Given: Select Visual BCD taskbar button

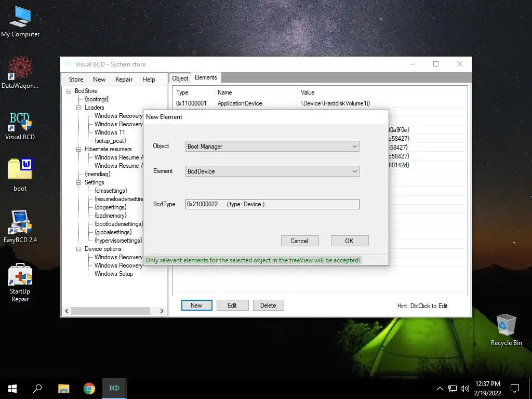Looking at the screenshot, I should 115,389.
